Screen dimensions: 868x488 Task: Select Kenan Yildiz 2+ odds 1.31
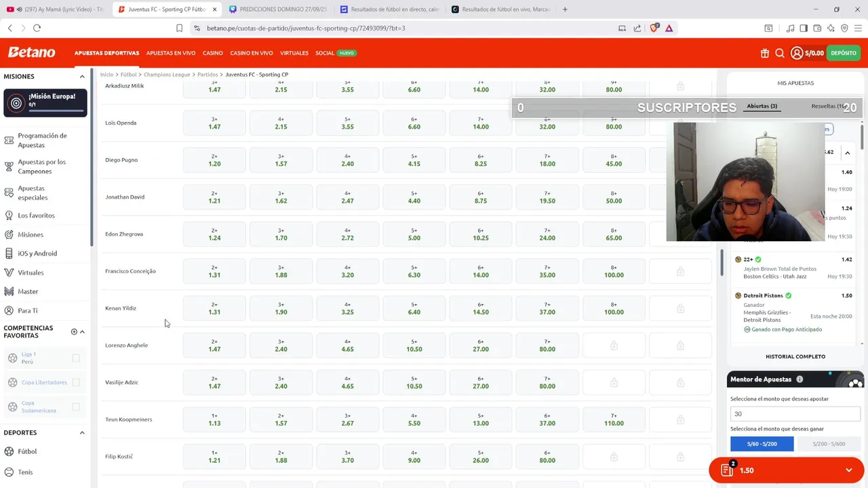pyautogui.click(x=214, y=308)
